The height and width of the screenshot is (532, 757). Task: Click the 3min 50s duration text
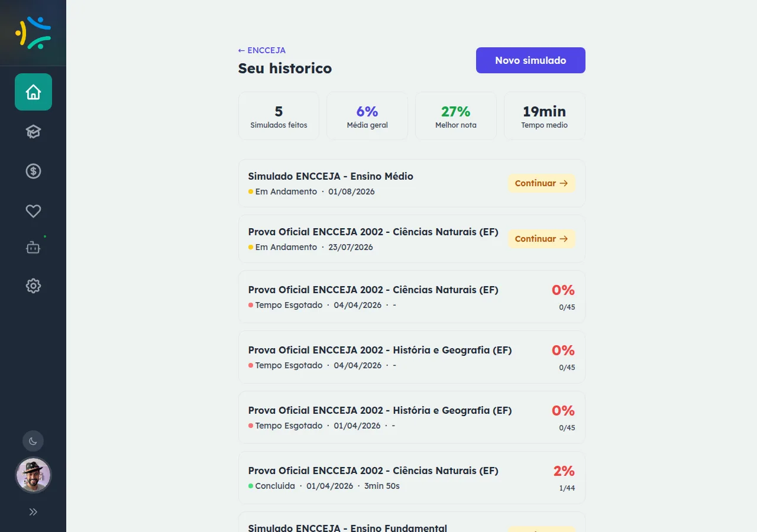click(382, 486)
